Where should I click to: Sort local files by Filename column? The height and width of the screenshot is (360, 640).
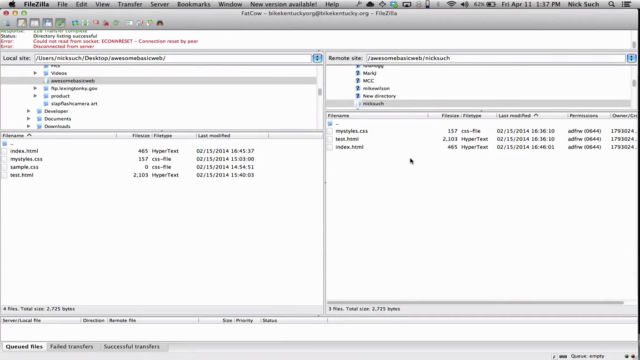point(58,136)
